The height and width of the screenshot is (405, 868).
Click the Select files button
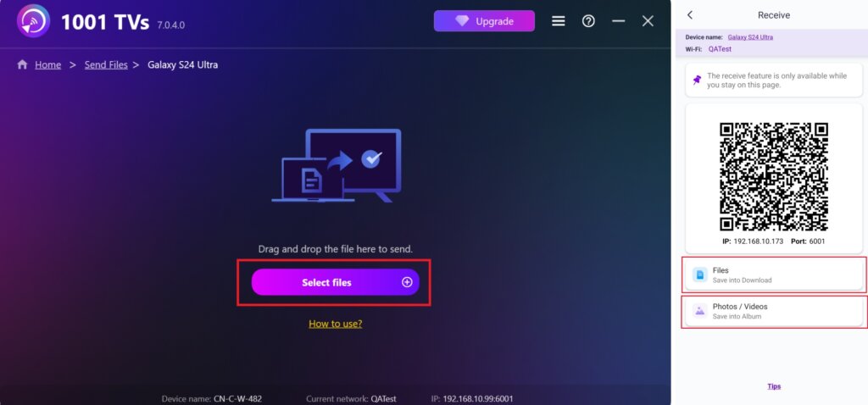[x=336, y=282]
